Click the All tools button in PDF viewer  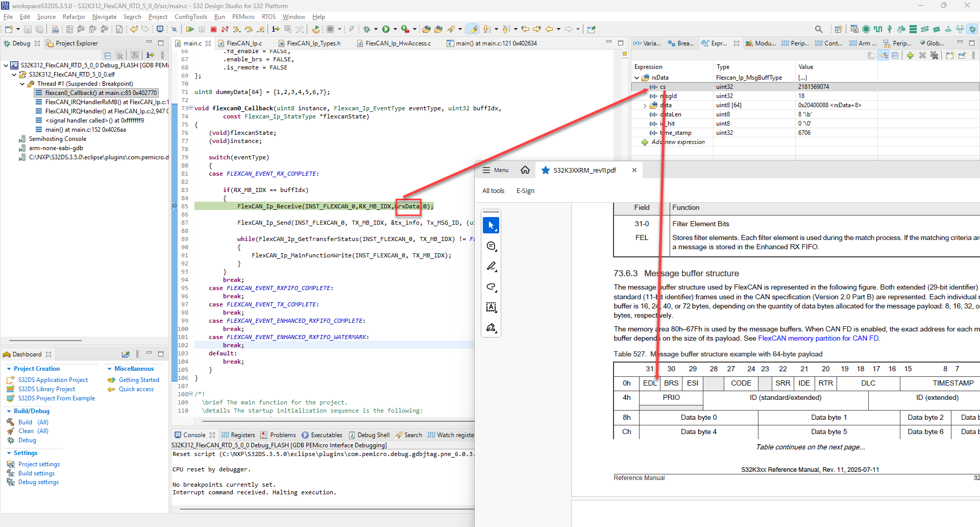tap(493, 191)
